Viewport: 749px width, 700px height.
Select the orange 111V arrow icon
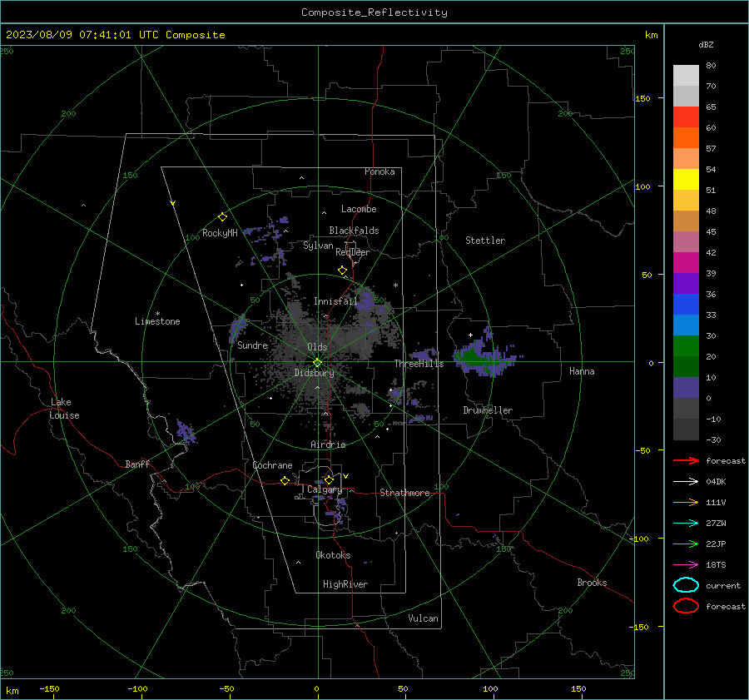(x=686, y=502)
